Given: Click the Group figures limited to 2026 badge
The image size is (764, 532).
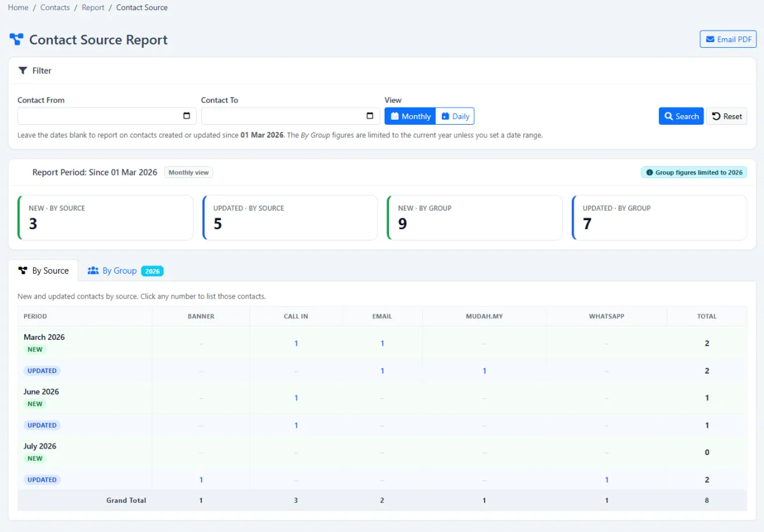Looking at the screenshot, I should (694, 172).
